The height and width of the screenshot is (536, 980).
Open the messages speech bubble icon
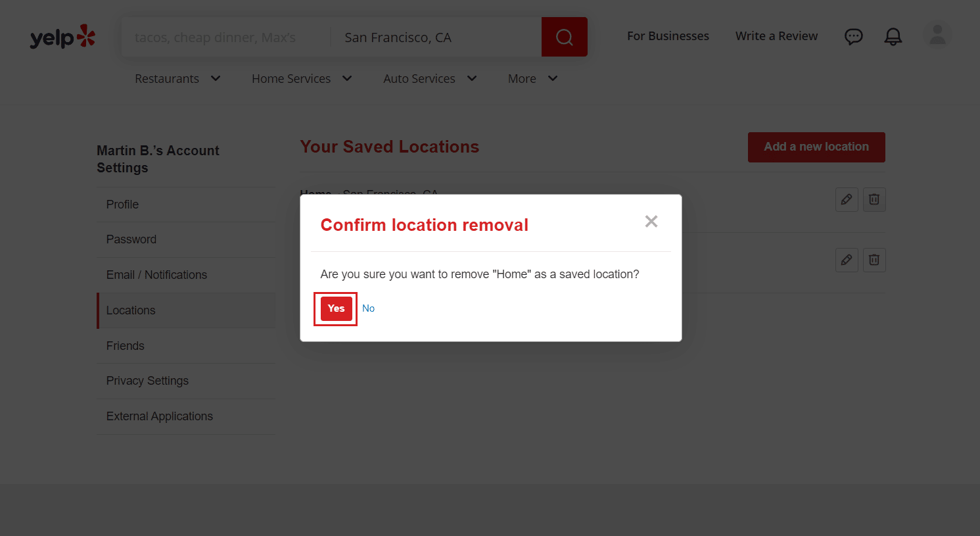tap(853, 37)
